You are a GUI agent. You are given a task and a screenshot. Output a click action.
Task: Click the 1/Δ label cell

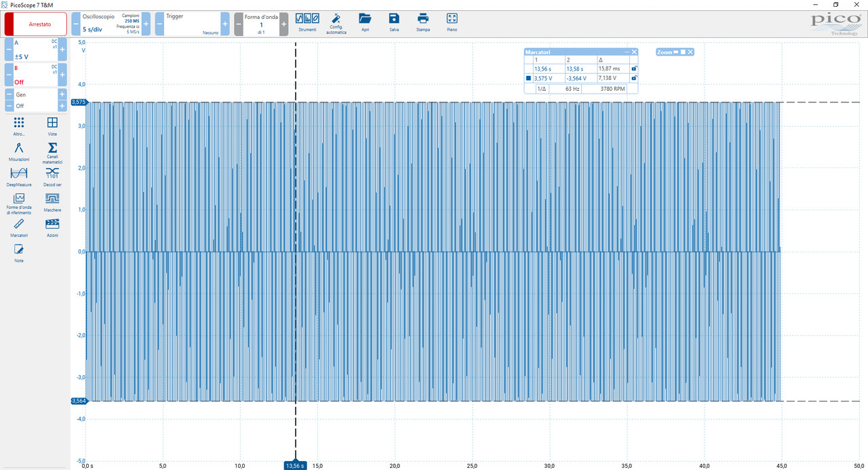pos(542,89)
